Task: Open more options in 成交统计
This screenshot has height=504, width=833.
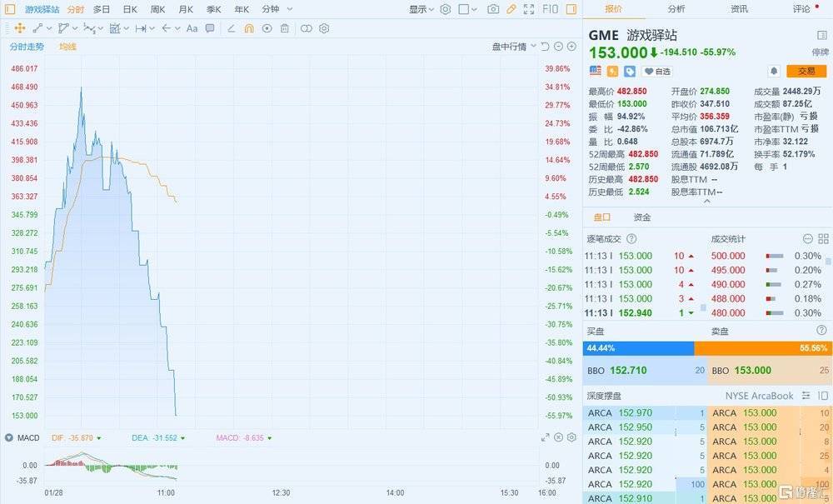Action: tap(807, 239)
